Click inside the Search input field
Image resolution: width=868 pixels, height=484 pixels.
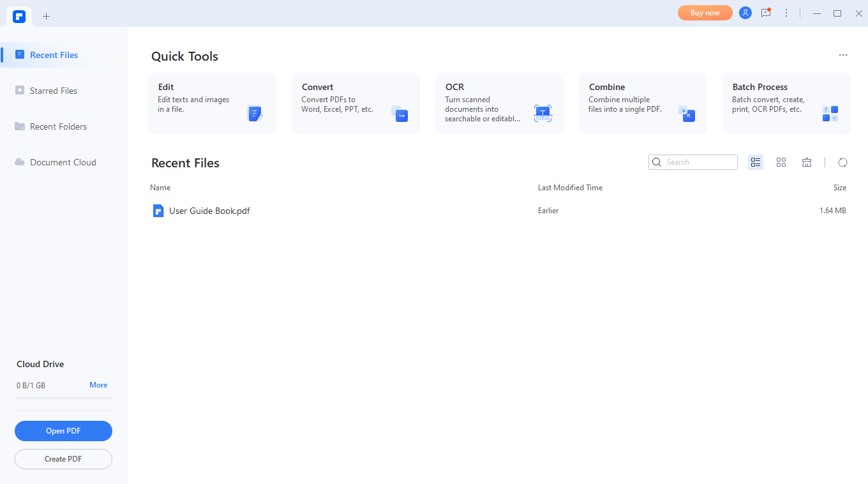[x=692, y=162]
